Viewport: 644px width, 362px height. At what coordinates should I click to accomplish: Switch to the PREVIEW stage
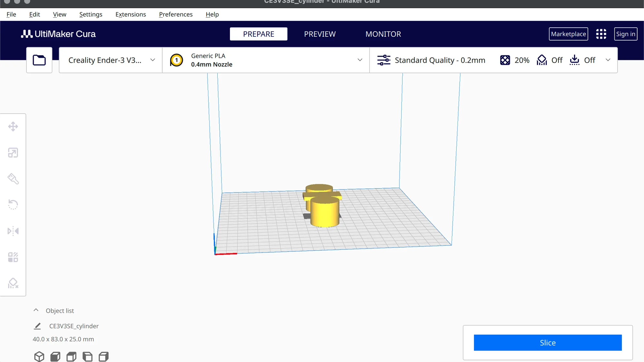pyautogui.click(x=320, y=34)
